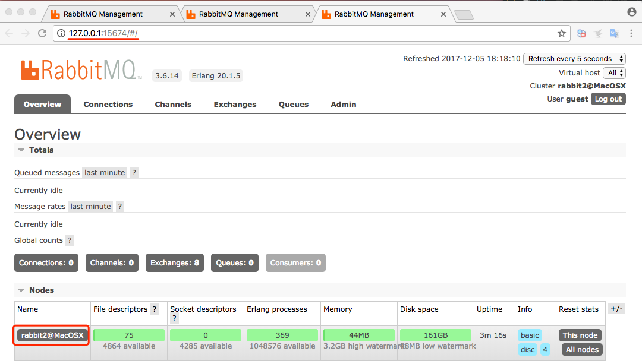The width and height of the screenshot is (642, 364).
Task: Reset stats for This node
Action: (580, 335)
